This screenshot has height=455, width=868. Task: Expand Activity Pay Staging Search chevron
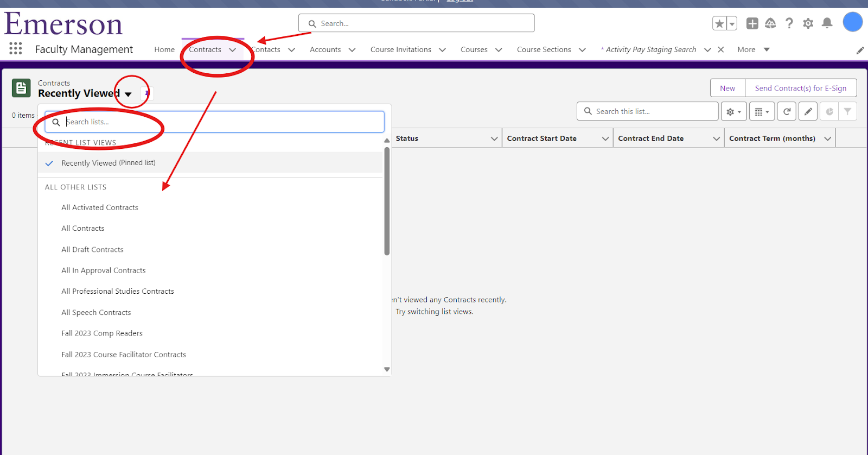point(707,50)
